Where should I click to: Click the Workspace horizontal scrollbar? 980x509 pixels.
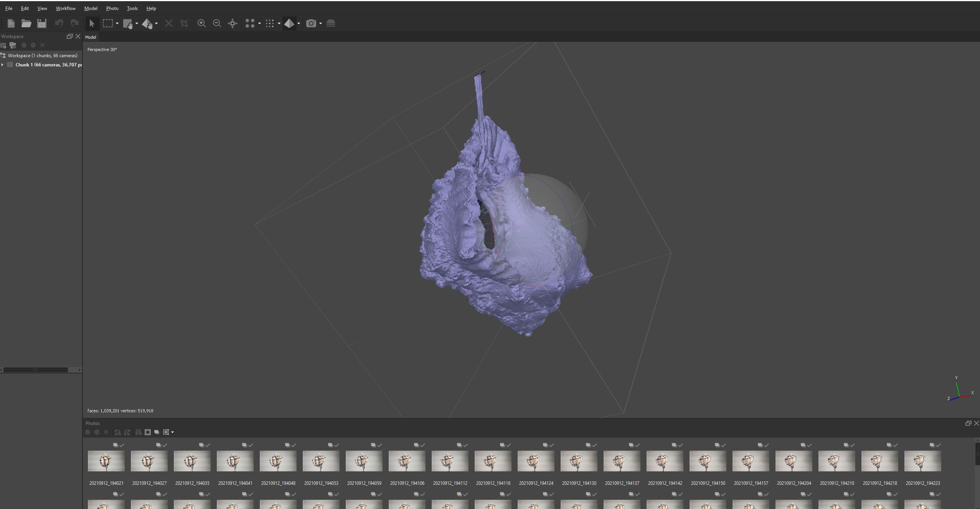36,370
